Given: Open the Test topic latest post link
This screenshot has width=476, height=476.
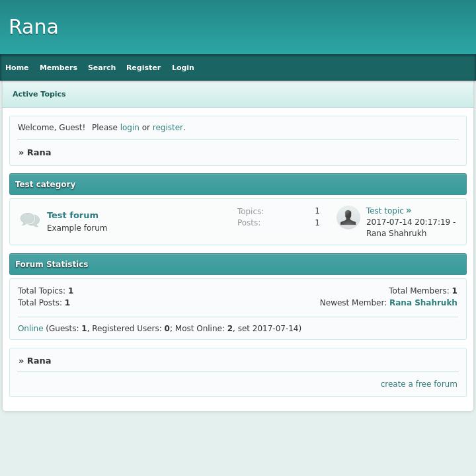Looking at the screenshot, I should click(385, 211).
